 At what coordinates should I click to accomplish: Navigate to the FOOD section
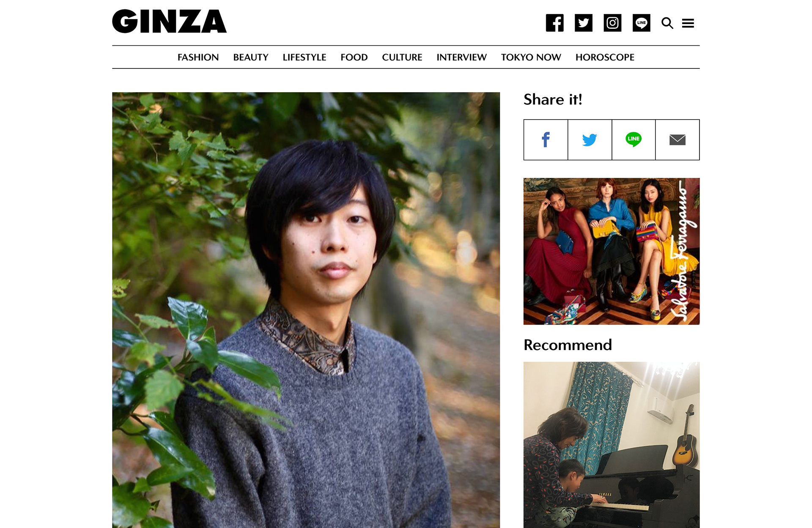click(x=354, y=57)
